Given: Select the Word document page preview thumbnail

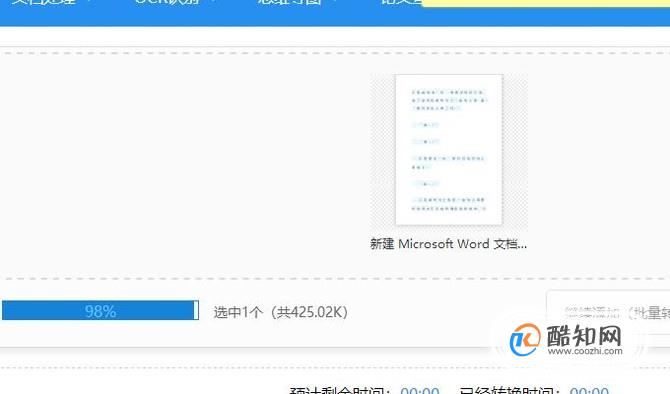Looking at the screenshot, I should coord(449,150).
